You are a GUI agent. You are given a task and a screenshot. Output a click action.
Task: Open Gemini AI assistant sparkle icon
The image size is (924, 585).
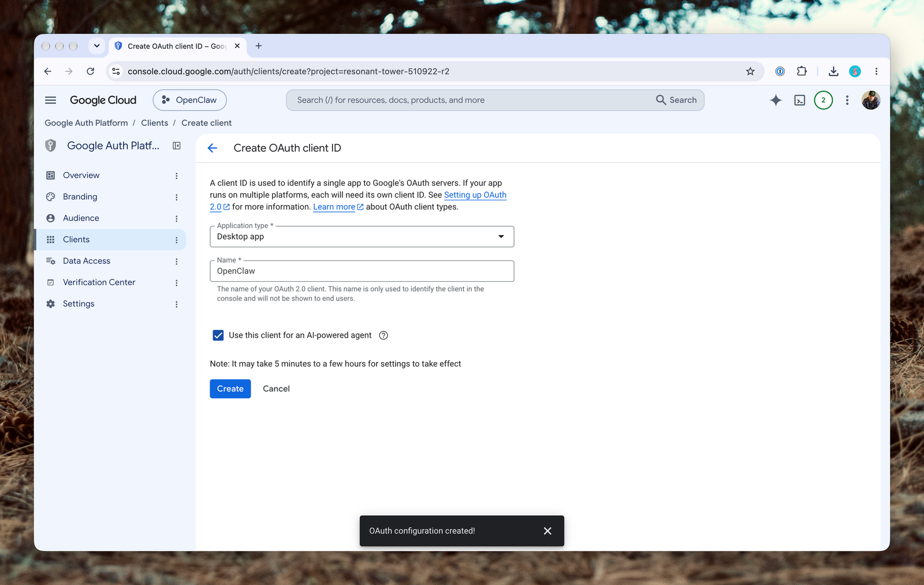[776, 100]
